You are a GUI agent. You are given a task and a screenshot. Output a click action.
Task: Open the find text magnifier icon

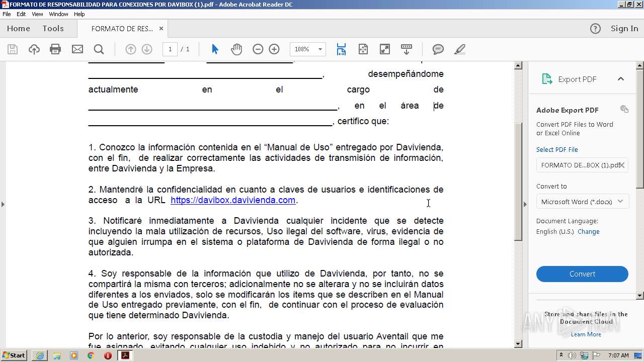pyautogui.click(x=99, y=49)
